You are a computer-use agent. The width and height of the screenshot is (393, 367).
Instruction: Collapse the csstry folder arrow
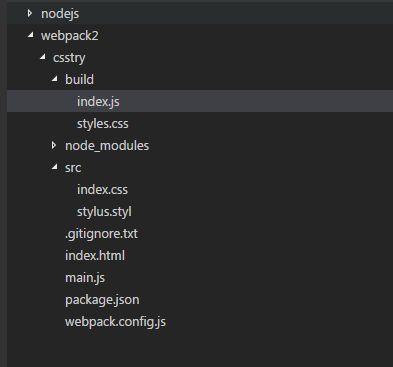[x=43, y=57]
